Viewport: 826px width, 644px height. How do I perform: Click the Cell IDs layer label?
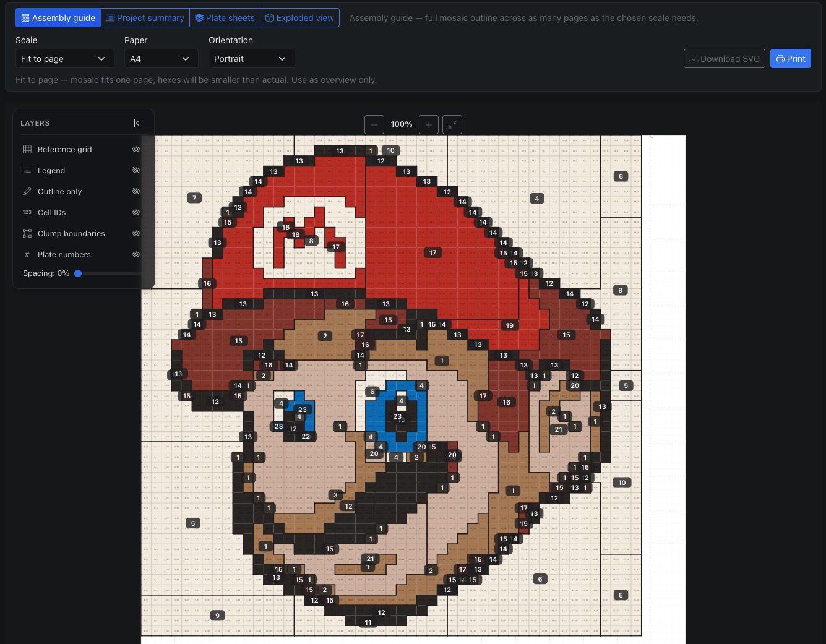click(x=51, y=212)
